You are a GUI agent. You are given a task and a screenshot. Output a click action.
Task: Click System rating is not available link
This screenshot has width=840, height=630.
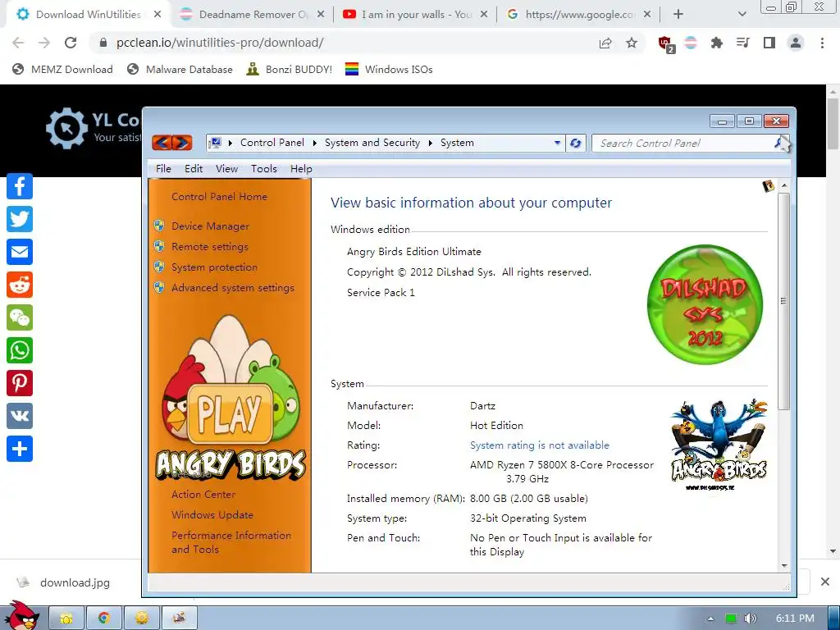tap(540, 445)
